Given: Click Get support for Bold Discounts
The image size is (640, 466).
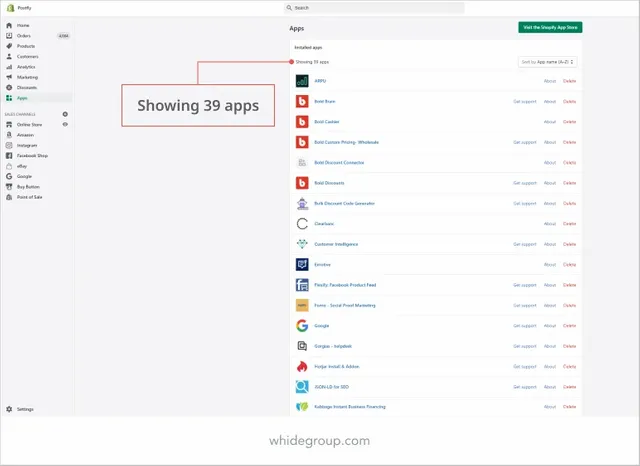Looking at the screenshot, I should (x=525, y=183).
